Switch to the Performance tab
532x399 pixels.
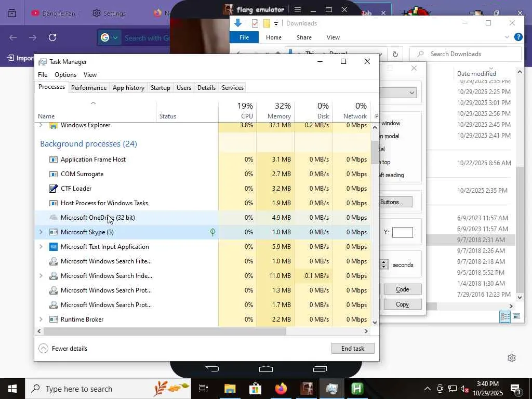click(89, 87)
